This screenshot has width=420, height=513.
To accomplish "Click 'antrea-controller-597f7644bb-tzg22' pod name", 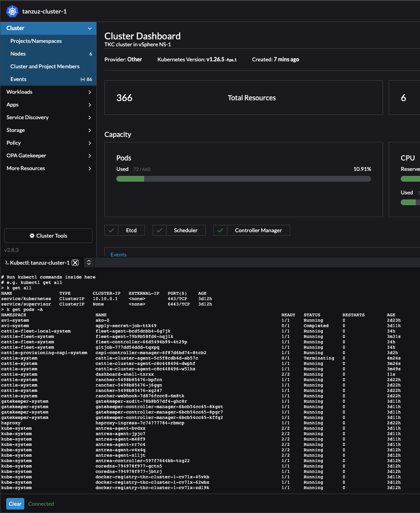I will tap(143, 461).
